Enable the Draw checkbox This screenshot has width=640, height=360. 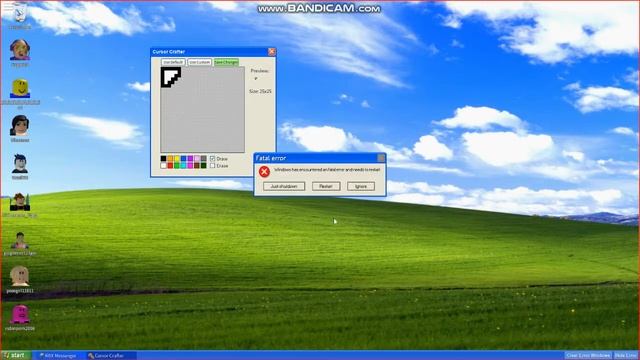(x=213, y=158)
